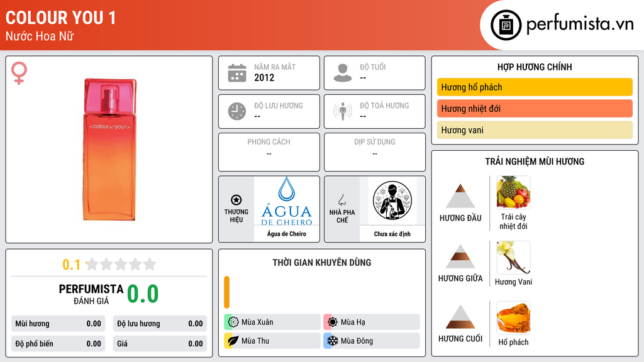This screenshot has height=362, width=644.
Task: Click the Hương đầu pyramid icon
Action: point(460,196)
